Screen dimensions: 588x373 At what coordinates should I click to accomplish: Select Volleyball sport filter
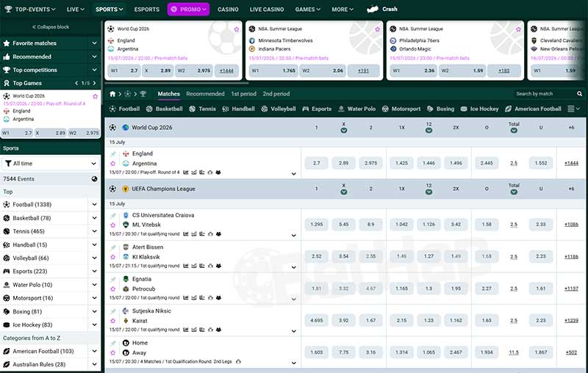point(279,109)
